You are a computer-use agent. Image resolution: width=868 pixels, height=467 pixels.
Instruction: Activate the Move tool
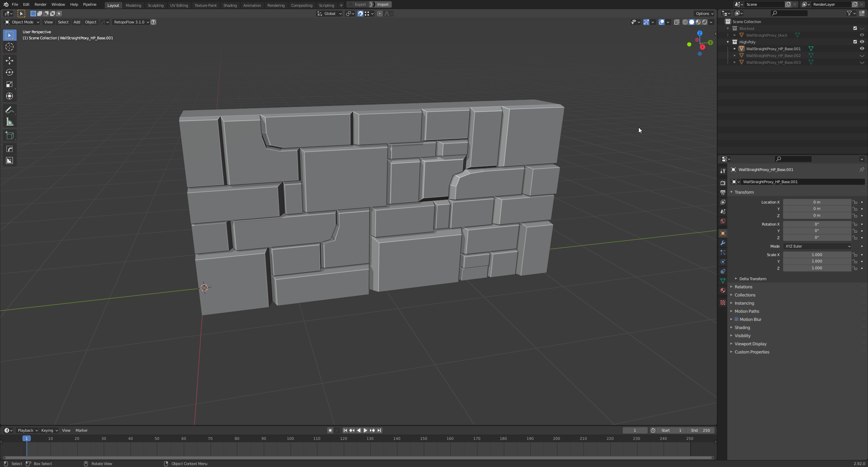coord(9,61)
